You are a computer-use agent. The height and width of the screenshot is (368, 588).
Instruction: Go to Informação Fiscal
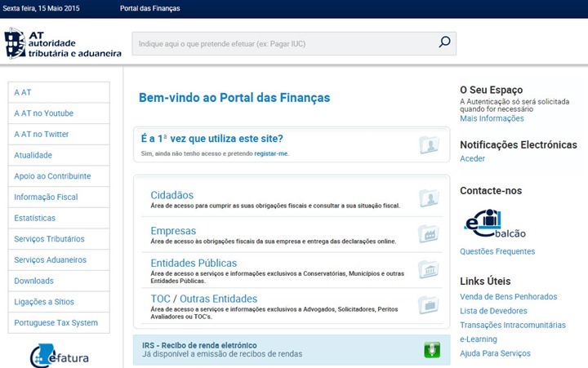[x=59, y=197]
